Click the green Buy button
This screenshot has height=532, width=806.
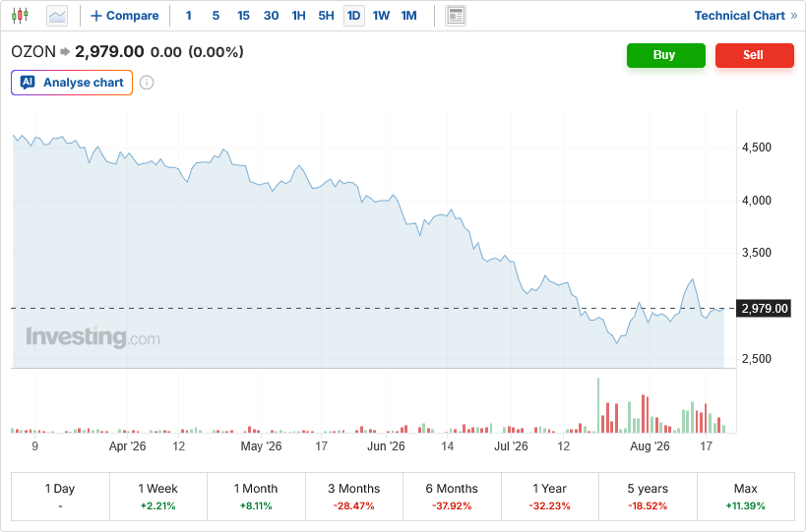(665, 55)
